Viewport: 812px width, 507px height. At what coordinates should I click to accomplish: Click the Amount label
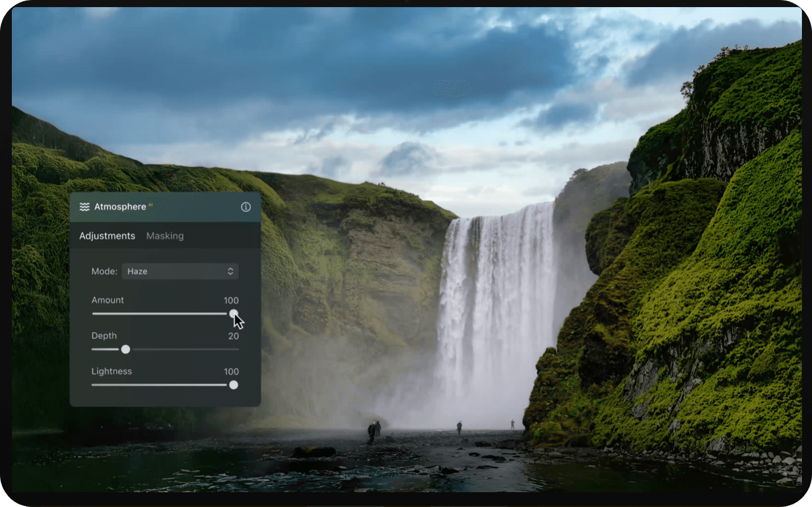coord(108,300)
